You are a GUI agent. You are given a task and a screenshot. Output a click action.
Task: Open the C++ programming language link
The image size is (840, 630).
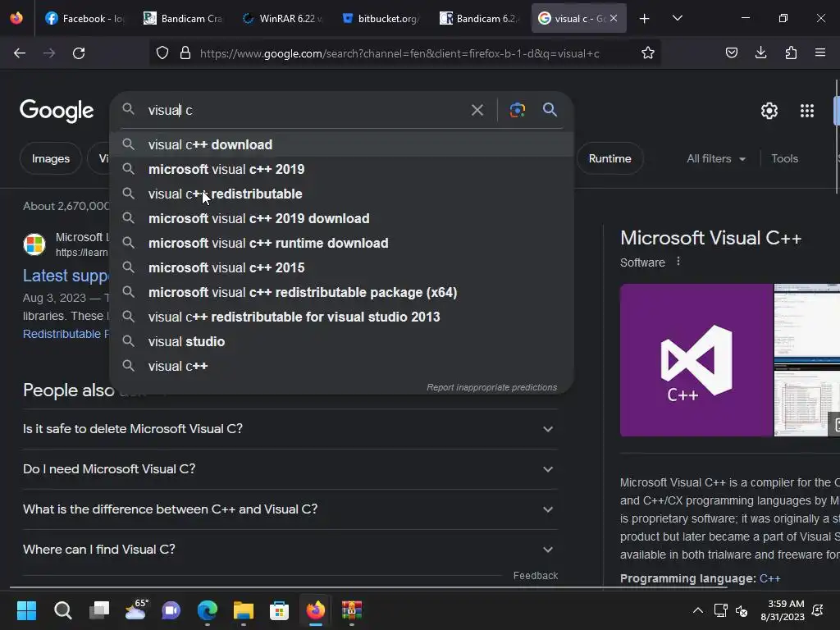(x=769, y=578)
